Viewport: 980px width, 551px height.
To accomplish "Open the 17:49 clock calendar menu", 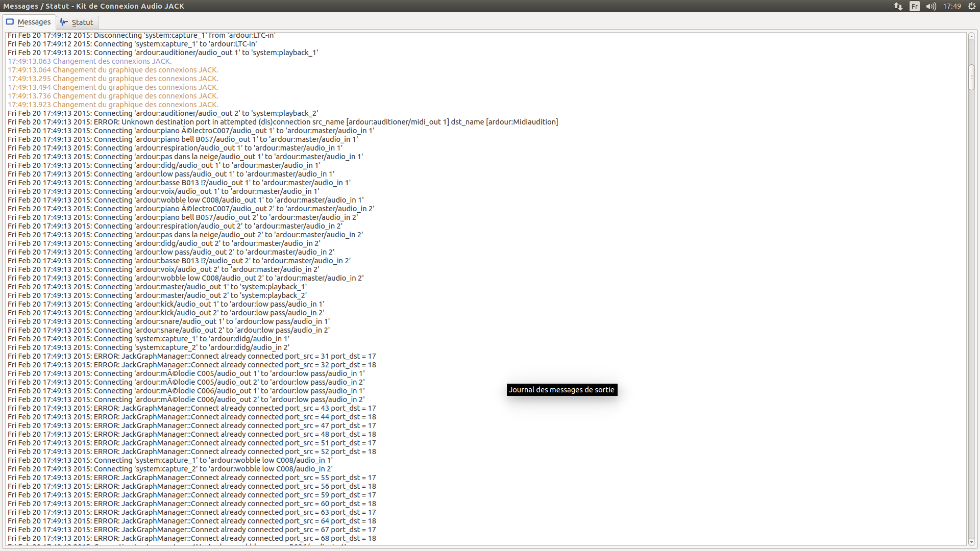I will coord(952,6).
